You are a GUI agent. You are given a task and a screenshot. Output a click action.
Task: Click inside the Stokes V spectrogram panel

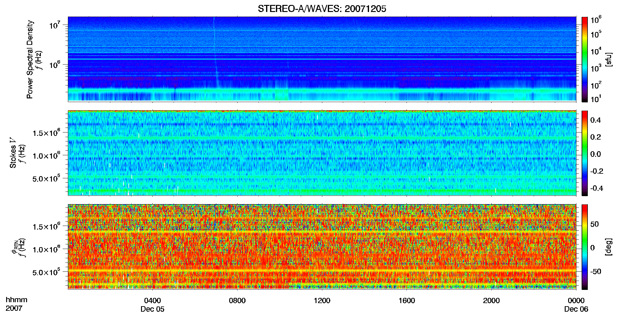pos(322,153)
